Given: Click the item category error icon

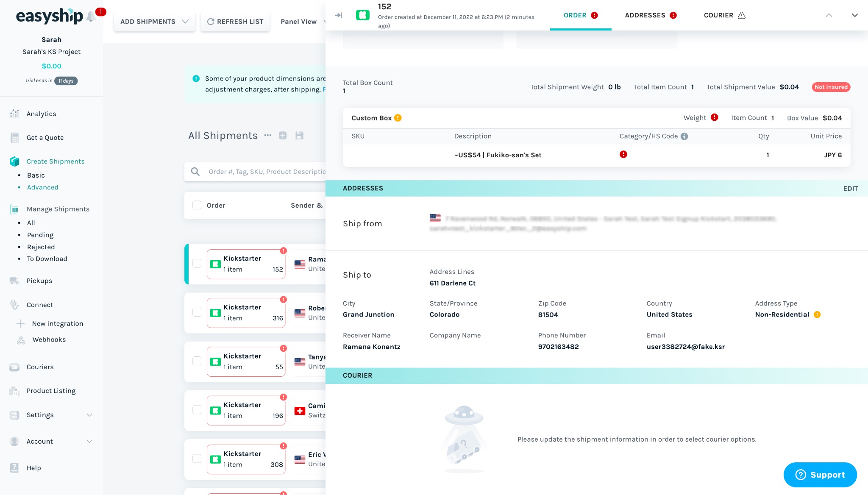Looking at the screenshot, I should tap(623, 155).
